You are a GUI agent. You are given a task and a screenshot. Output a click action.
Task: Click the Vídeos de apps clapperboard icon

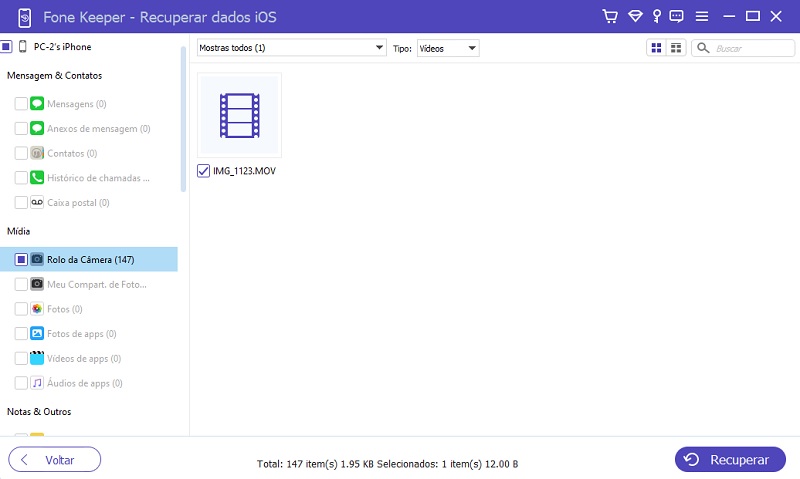click(37, 358)
